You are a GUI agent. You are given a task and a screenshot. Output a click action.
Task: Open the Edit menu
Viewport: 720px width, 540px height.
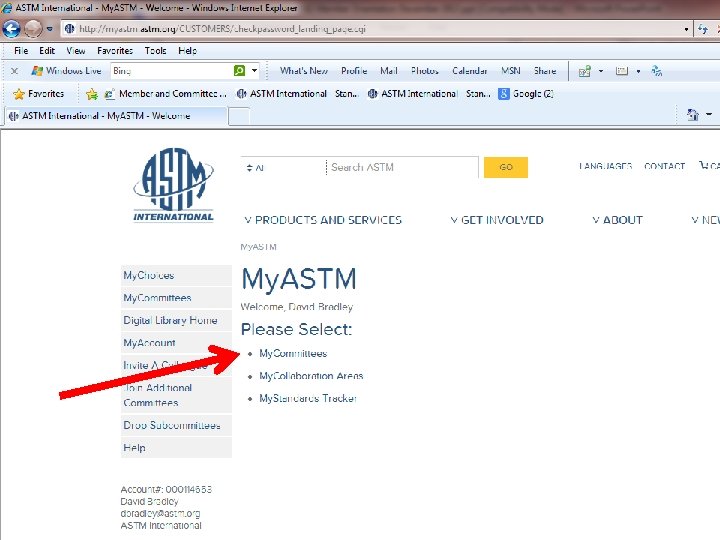[47, 51]
